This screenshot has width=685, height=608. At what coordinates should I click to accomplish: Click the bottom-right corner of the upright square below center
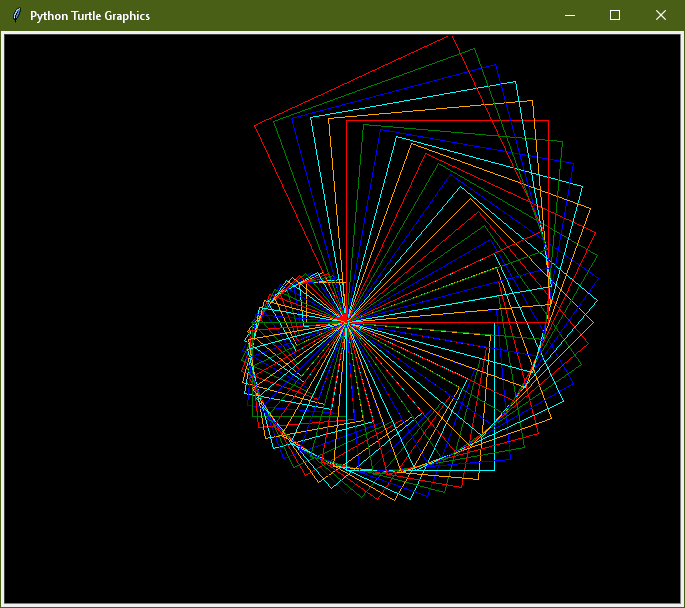(494, 469)
